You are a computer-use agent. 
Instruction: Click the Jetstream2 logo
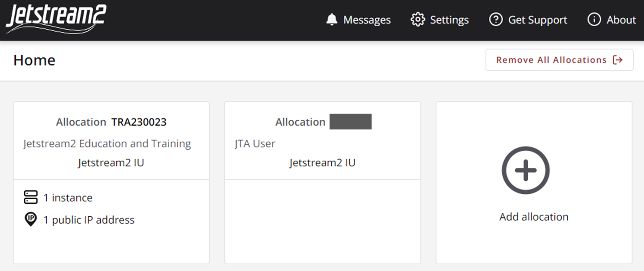(x=55, y=18)
